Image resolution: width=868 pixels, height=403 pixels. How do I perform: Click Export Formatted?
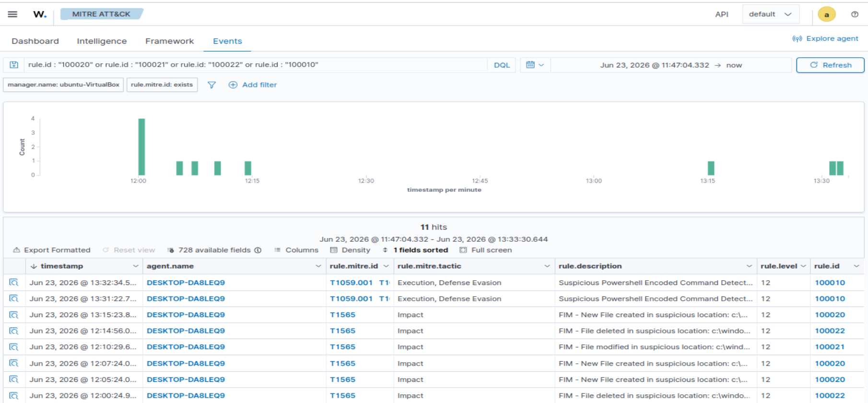[52, 250]
